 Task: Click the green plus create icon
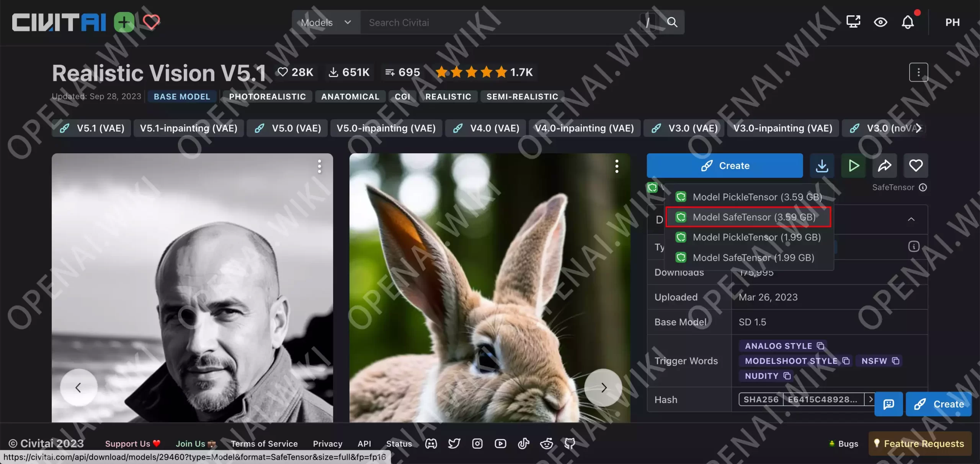tap(124, 22)
